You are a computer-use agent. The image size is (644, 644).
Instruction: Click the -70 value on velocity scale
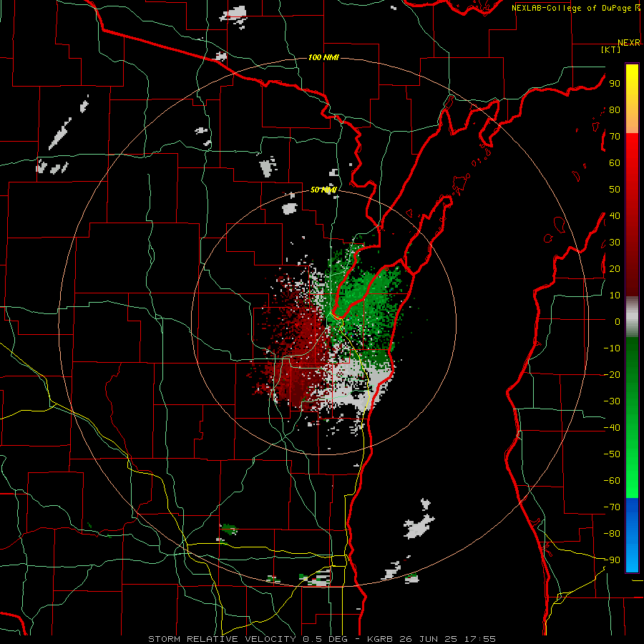tap(612, 507)
